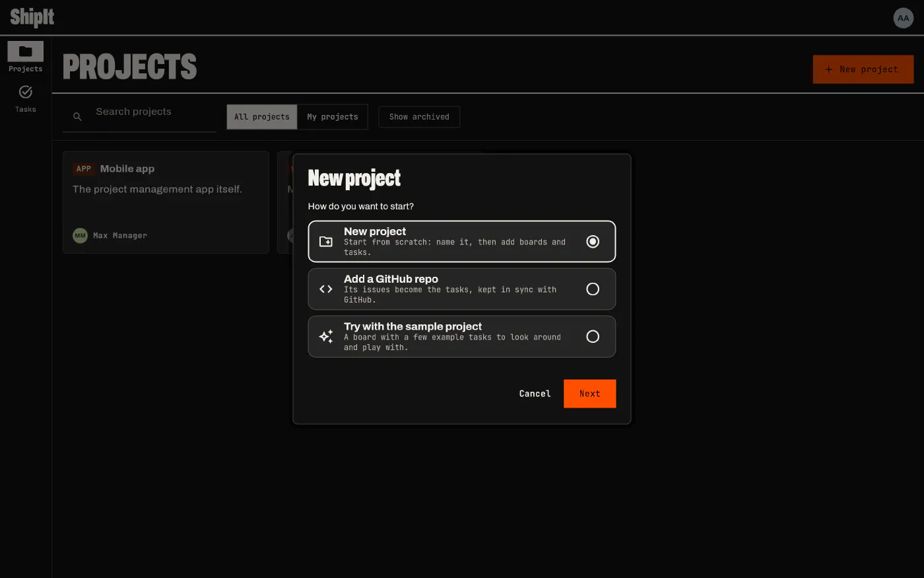Click the Next button
924x578 pixels.
tap(590, 394)
